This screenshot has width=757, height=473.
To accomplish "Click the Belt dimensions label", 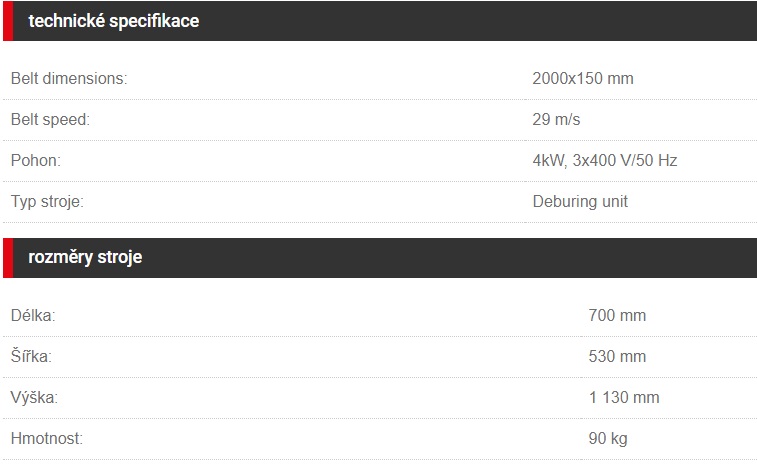I will click(x=69, y=78).
